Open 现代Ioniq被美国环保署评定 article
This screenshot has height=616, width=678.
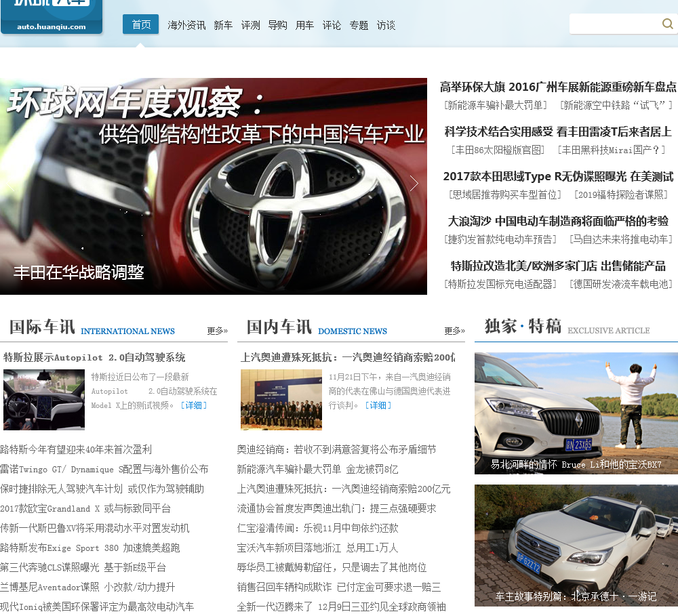pos(97,607)
